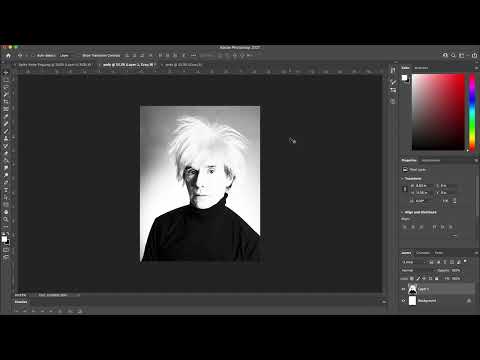Image resolution: width=480 pixels, height=360 pixels.
Task: Toggle the layer filtering on/off switch
Action: (466, 261)
